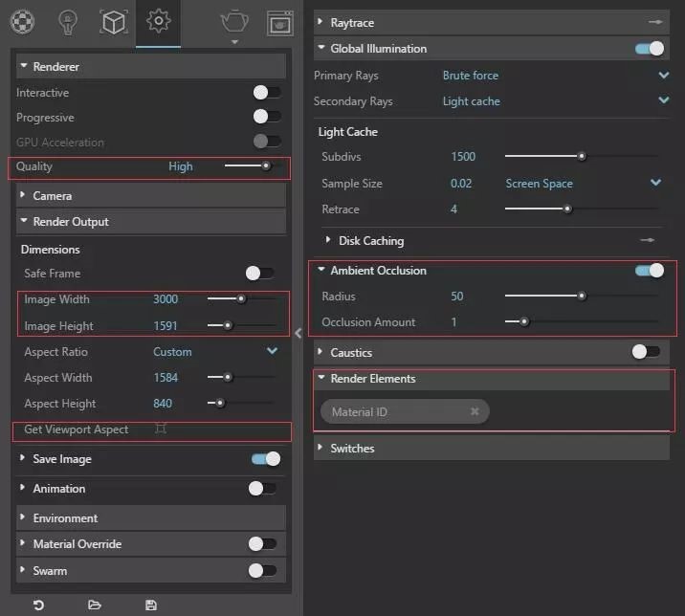685x616 pixels.
Task: Turn on Progressive rendering toggle
Action: [x=266, y=117]
